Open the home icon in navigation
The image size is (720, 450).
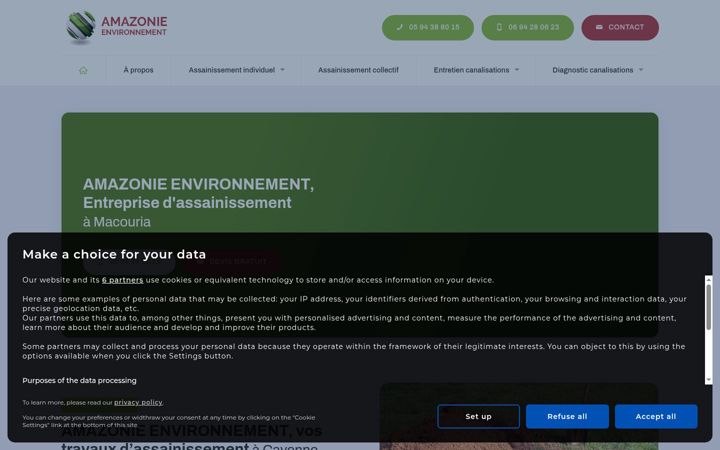[83, 70]
